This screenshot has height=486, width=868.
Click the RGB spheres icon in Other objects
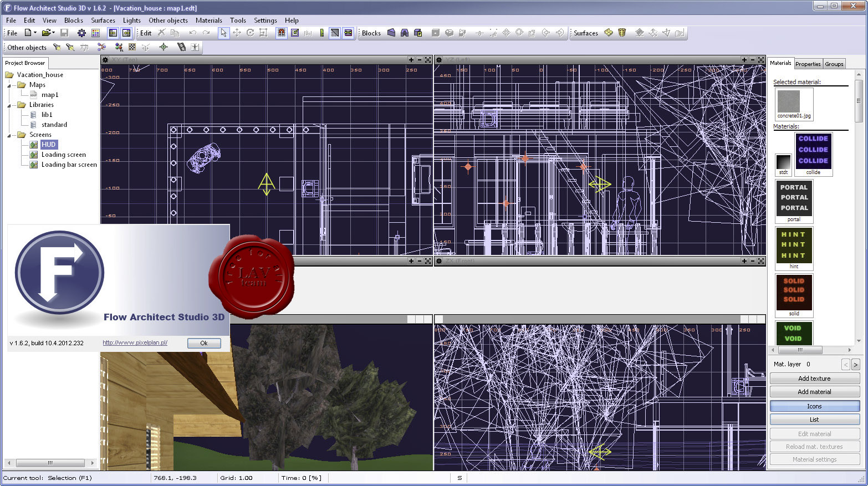[119, 47]
